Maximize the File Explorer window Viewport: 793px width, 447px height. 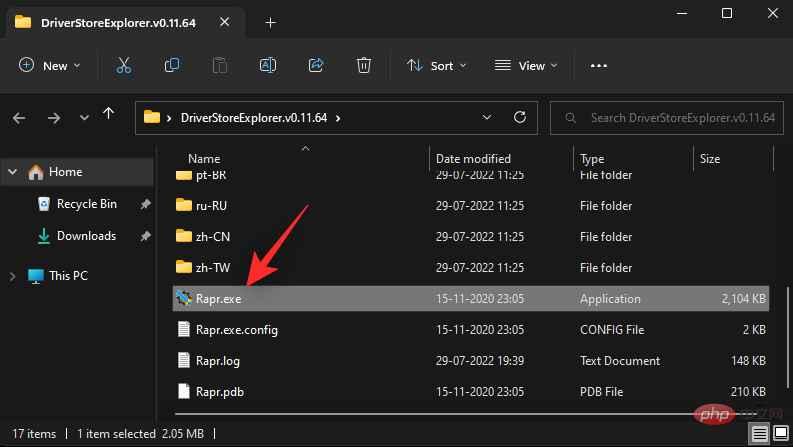point(727,13)
